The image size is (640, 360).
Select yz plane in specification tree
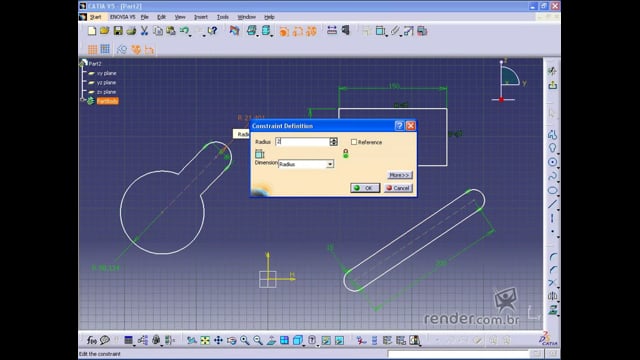tap(106, 82)
